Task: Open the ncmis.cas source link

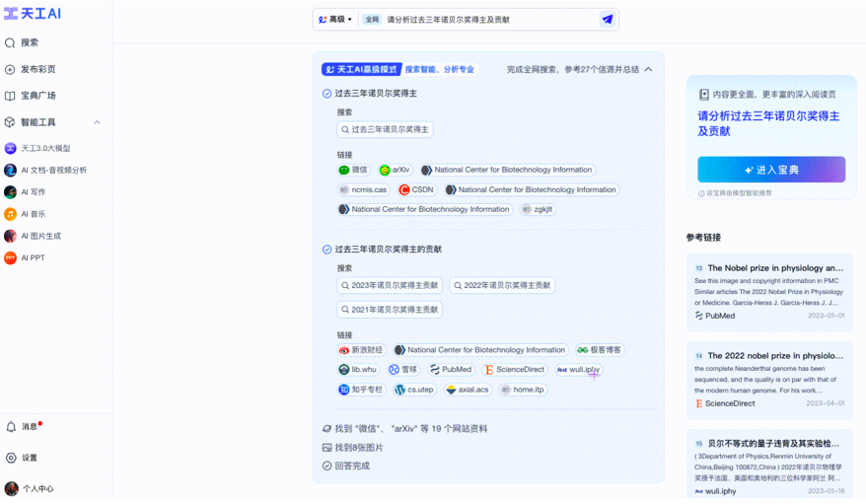Action: [x=363, y=189]
